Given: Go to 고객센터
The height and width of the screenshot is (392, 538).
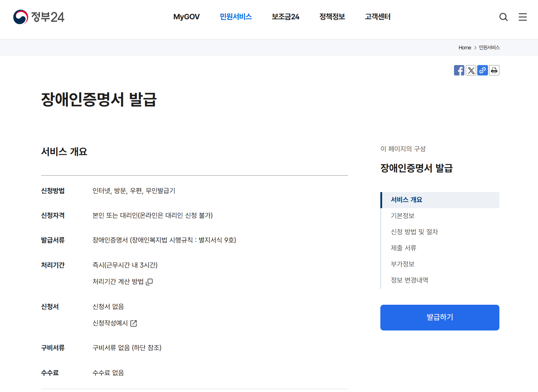Looking at the screenshot, I should (377, 17).
